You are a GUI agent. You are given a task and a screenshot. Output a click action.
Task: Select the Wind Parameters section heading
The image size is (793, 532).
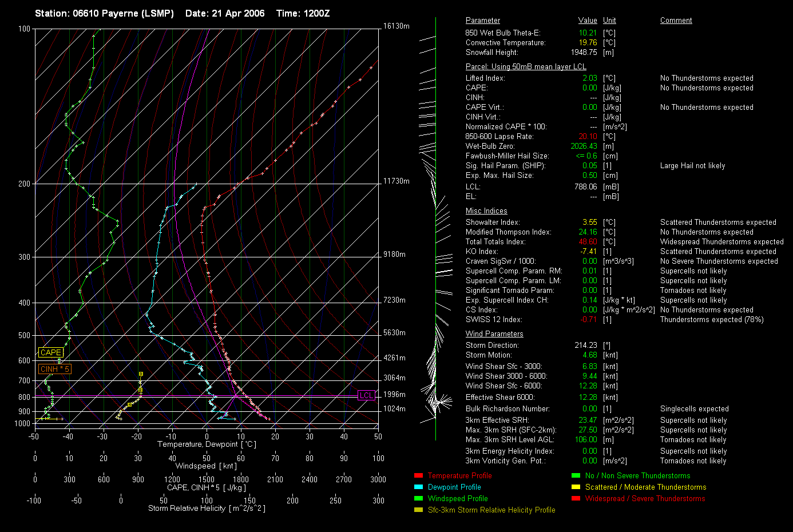click(x=494, y=334)
